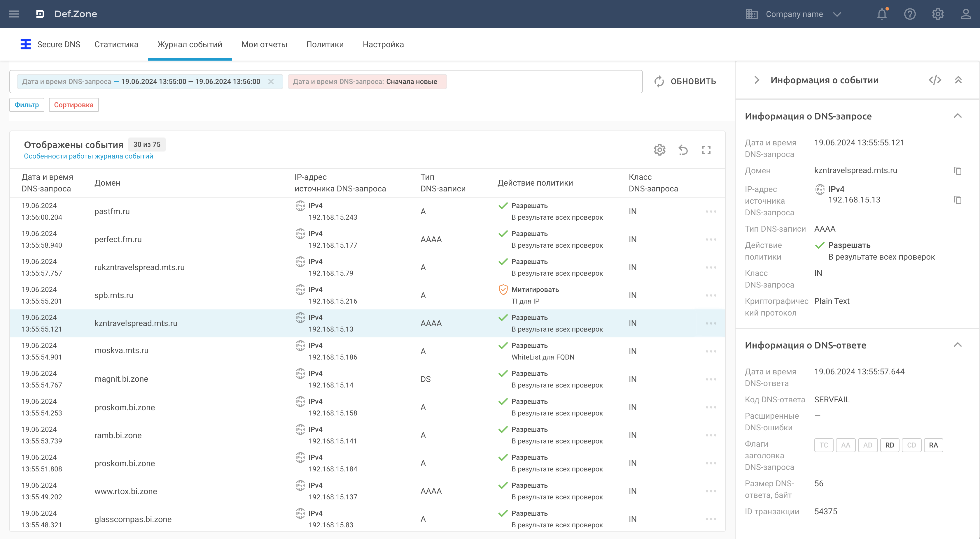The height and width of the screenshot is (539, 980).
Task: Toggle the RD header flag
Action: click(x=890, y=445)
